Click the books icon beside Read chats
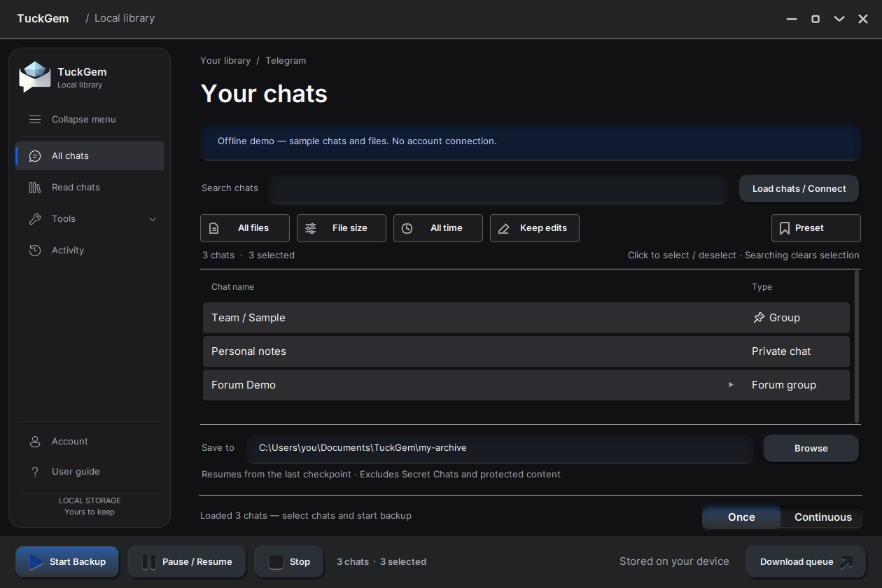Image resolution: width=882 pixels, height=588 pixels. coord(35,188)
